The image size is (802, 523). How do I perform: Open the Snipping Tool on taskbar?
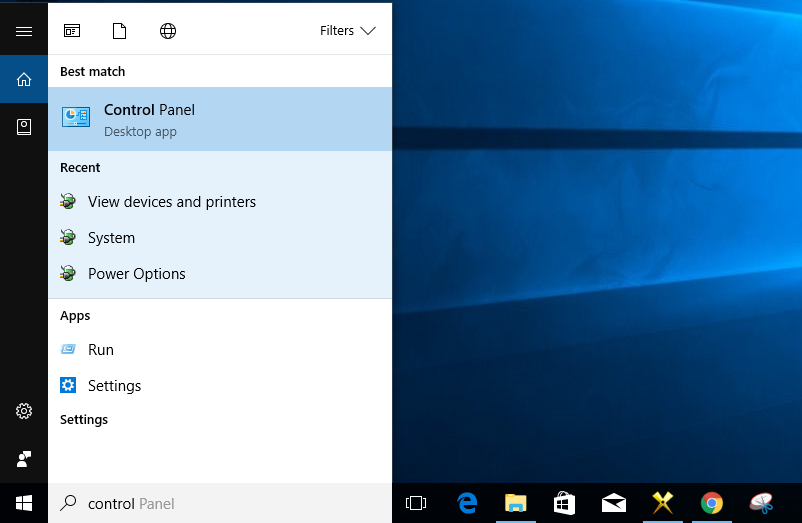click(x=761, y=503)
